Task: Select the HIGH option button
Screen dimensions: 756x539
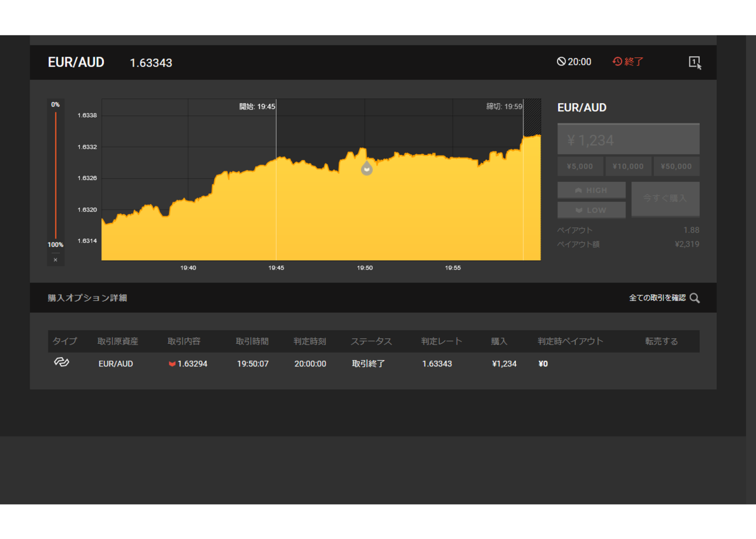Action: click(x=592, y=190)
